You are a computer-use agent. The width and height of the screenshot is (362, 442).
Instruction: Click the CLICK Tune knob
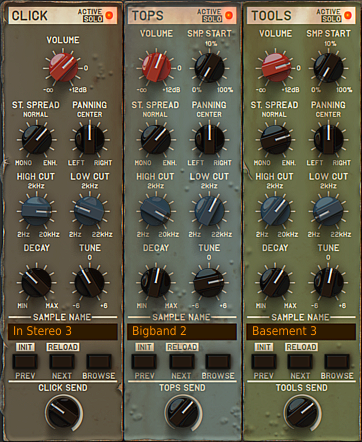pos(89,283)
